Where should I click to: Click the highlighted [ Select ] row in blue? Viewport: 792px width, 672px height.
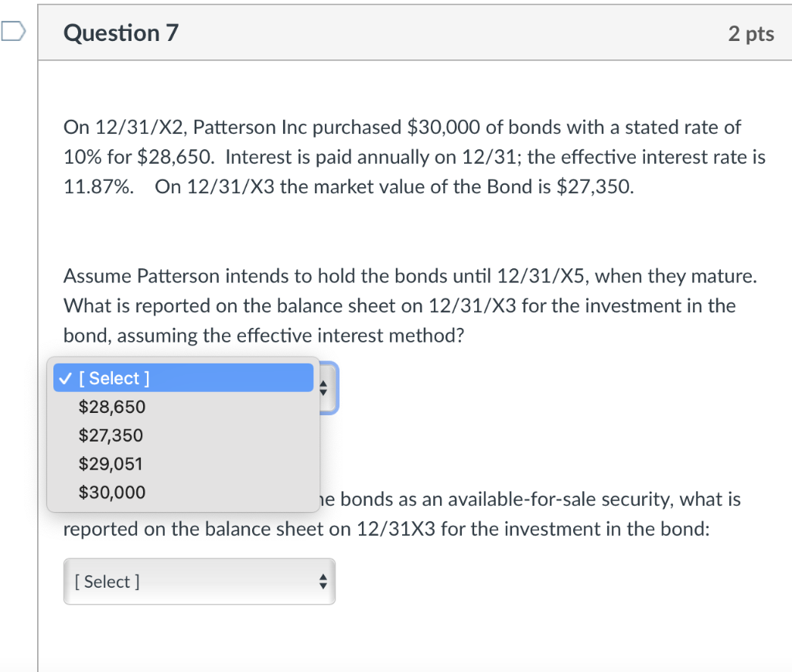click(183, 377)
